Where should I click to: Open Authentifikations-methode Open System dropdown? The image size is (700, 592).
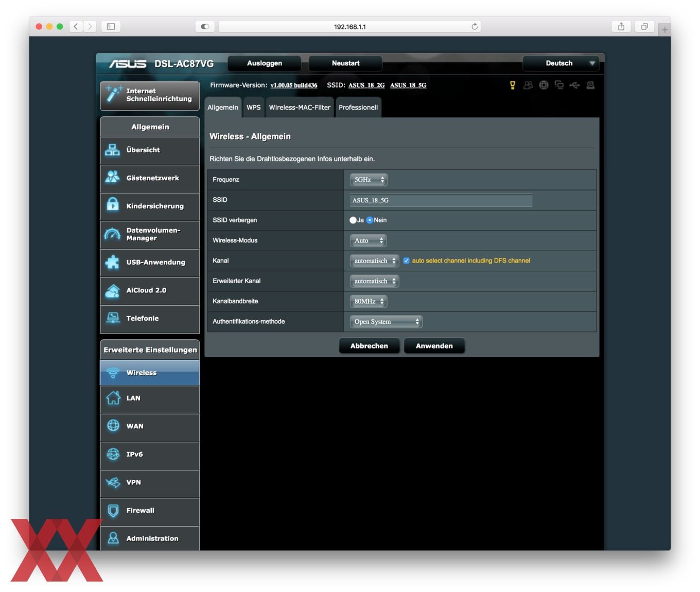pyautogui.click(x=386, y=322)
